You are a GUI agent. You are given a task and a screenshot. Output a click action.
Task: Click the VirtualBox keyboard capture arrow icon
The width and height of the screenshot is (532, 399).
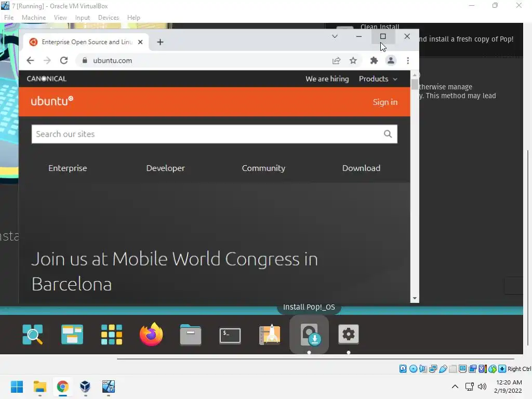(x=502, y=369)
